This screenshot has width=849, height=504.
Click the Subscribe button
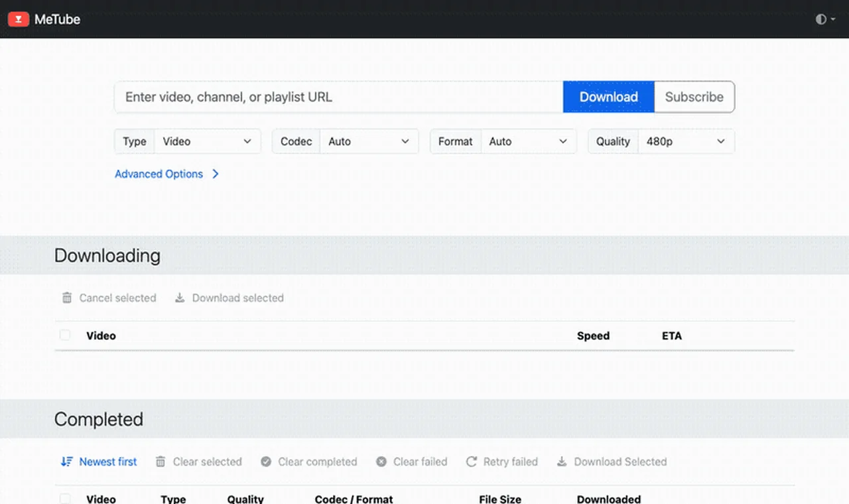[694, 97]
